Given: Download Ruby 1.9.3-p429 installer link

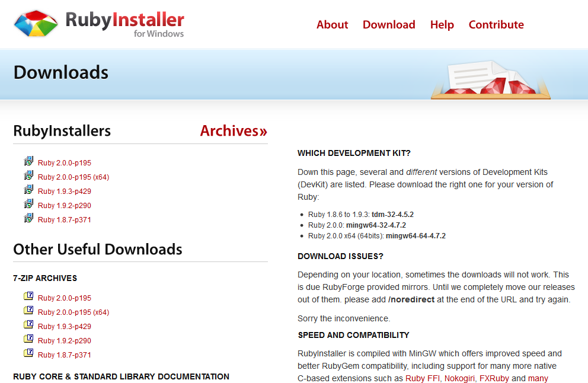Looking at the screenshot, I should (x=65, y=191).
